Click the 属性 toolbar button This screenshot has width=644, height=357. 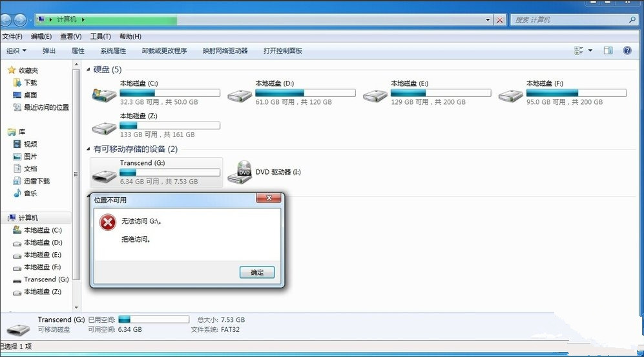pos(78,50)
